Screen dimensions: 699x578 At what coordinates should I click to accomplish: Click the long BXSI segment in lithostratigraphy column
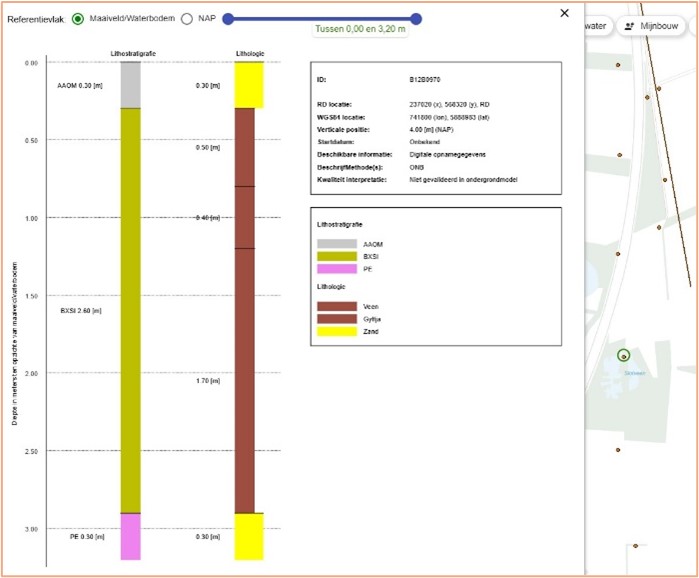(x=130, y=310)
